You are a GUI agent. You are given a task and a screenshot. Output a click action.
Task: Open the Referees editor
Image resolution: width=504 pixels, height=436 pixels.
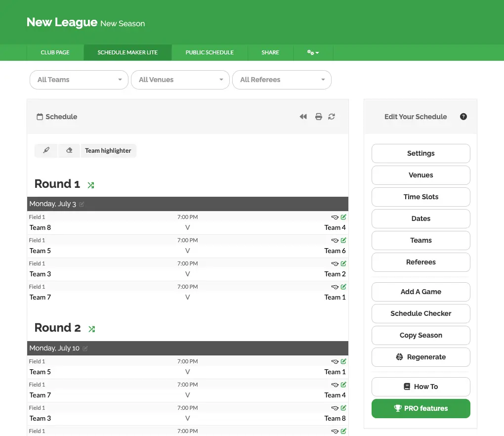click(x=421, y=262)
